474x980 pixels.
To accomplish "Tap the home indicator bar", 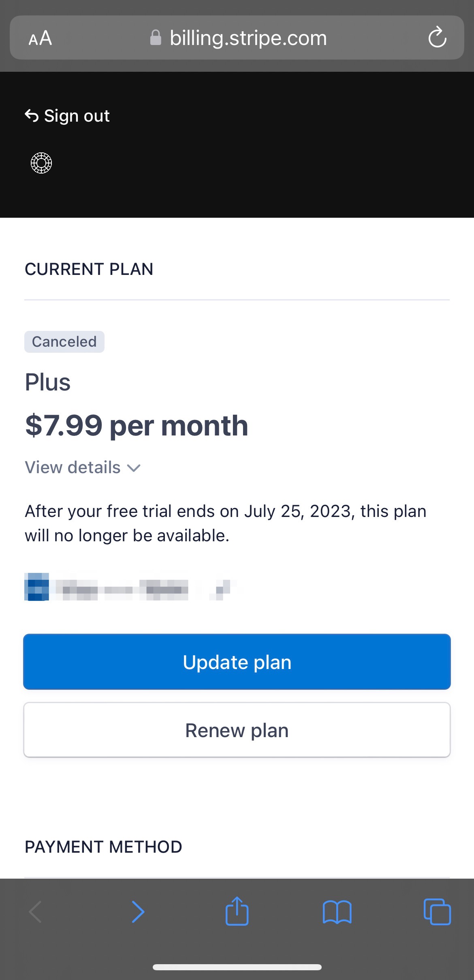I will coord(237,967).
